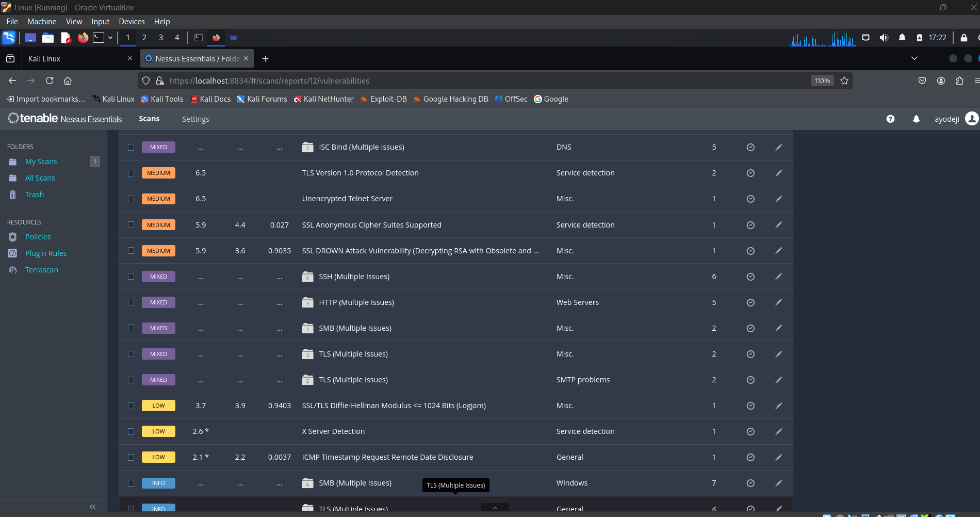Switch to the Settings tab
This screenshot has height=517, width=980.
tap(195, 119)
